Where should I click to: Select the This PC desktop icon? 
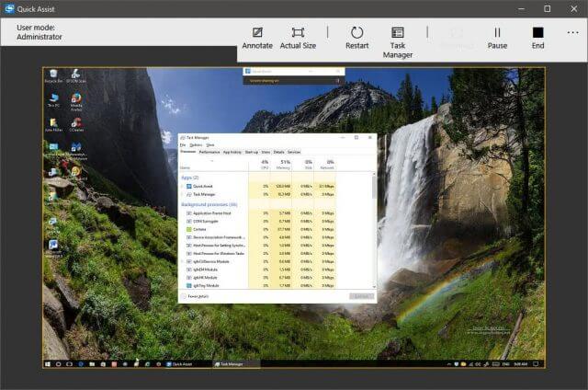pyautogui.click(x=53, y=100)
